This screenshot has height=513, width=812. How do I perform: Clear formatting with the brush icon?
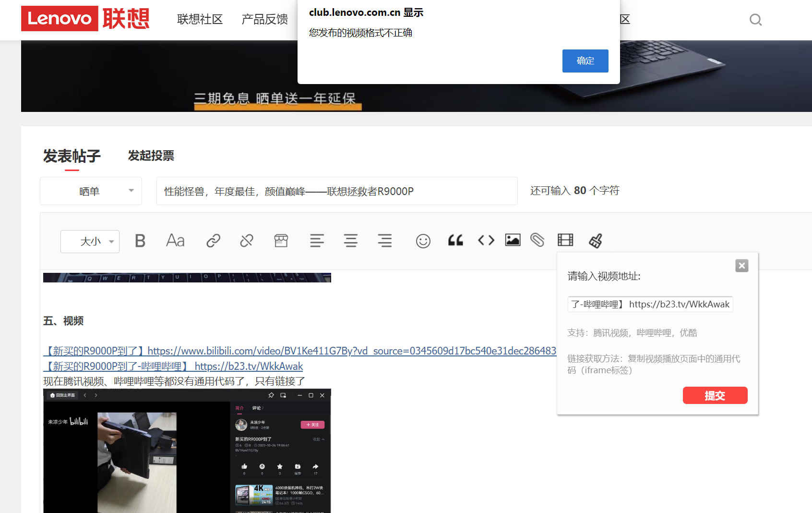click(596, 241)
